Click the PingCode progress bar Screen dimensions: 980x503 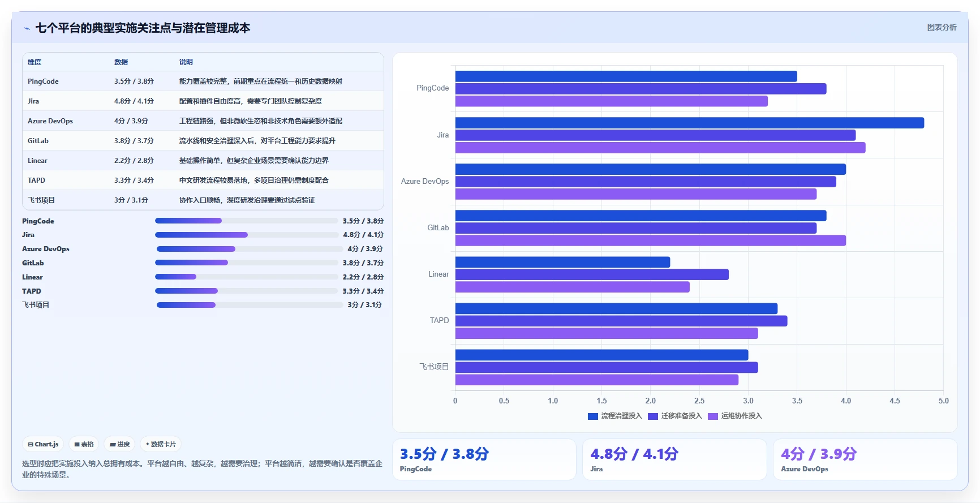click(x=246, y=221)
